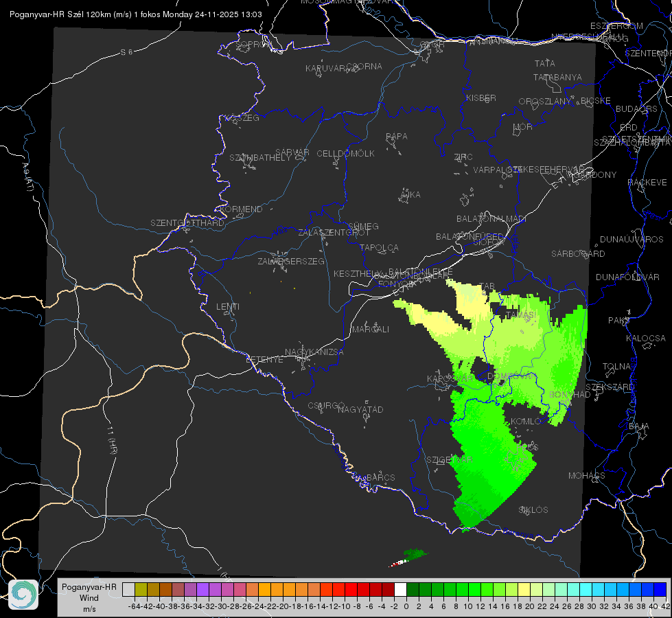672x618 pixels.
Task: Pick the cyan swatch between 28 and 30
Action: (586, 589)
